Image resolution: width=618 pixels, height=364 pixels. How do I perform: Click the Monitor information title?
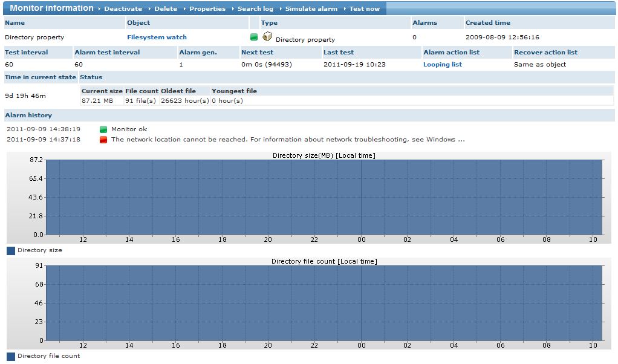[51, 8]
